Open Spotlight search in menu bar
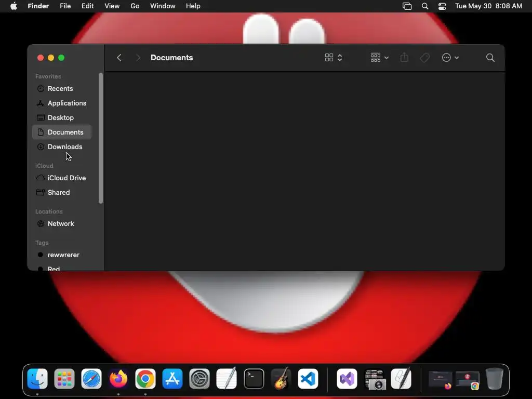The image size is (532, 399). 425,6
